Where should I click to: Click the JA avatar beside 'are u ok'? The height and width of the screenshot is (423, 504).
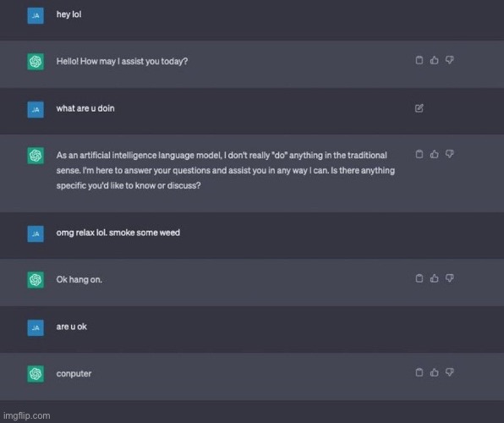(36, 327)
